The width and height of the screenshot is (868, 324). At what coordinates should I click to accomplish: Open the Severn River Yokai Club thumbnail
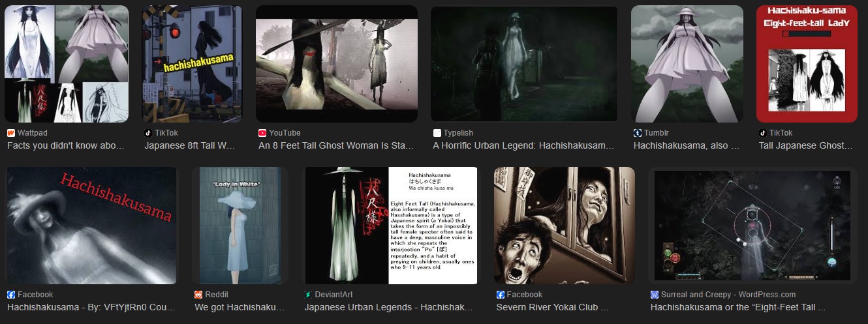click(x=565, y=226)
